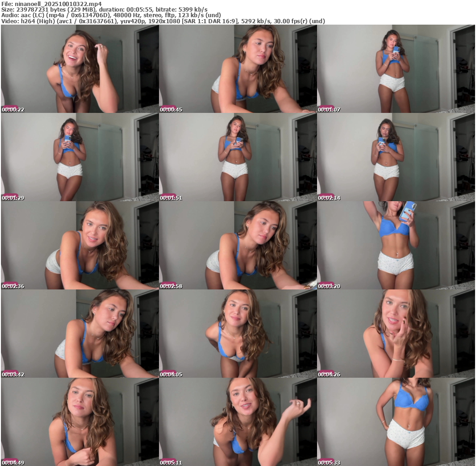
Task: Open the frame stamped 00:01:29
Action: (x=80, y=157)
